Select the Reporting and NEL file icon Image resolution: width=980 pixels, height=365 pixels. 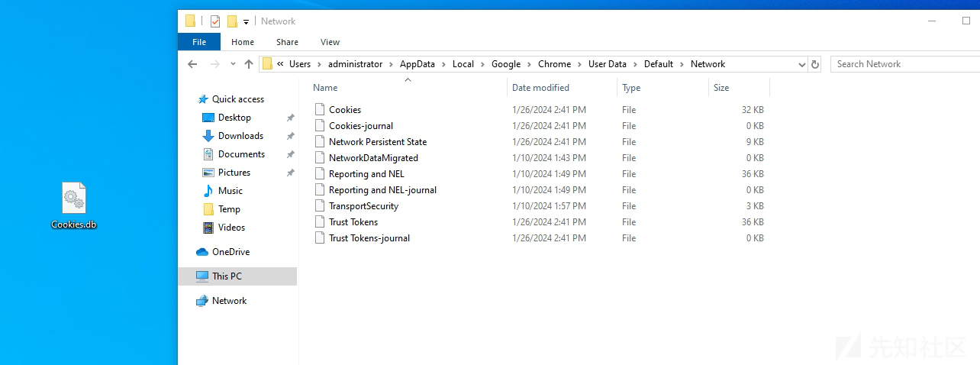coord(320,174)
